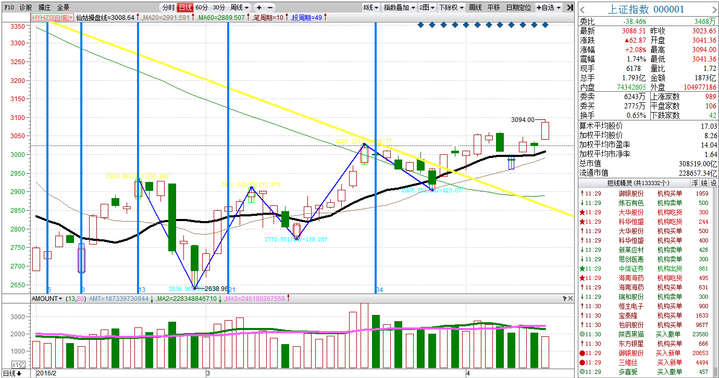Click the 日期定位 button
719x378 pixels.
(x=518, y=7)
